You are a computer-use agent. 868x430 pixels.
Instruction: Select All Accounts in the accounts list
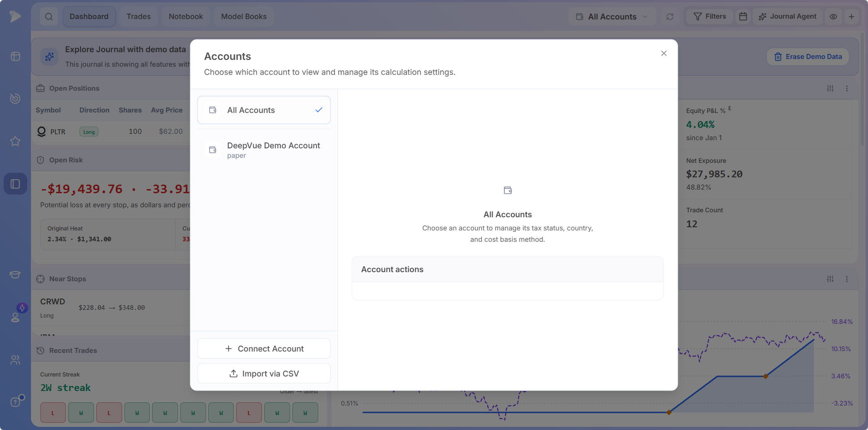264,110
